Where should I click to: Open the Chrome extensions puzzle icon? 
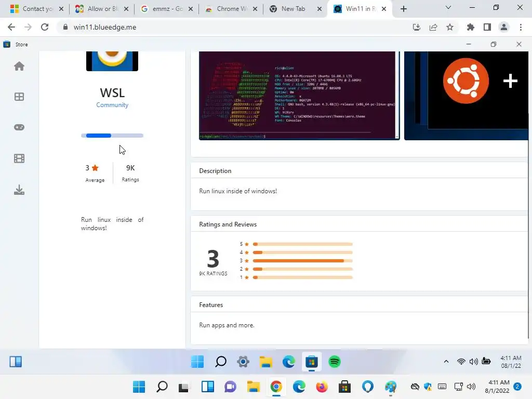pyautogui.click(x=471, y=27)
